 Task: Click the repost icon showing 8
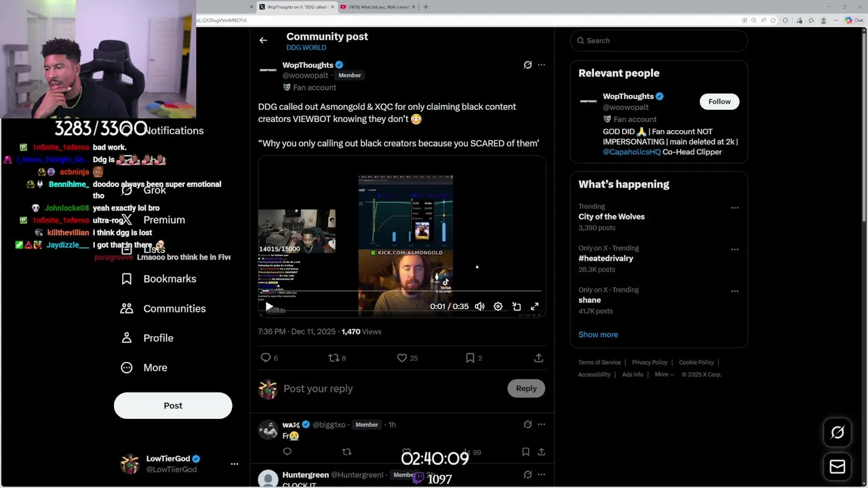[333, 358]
